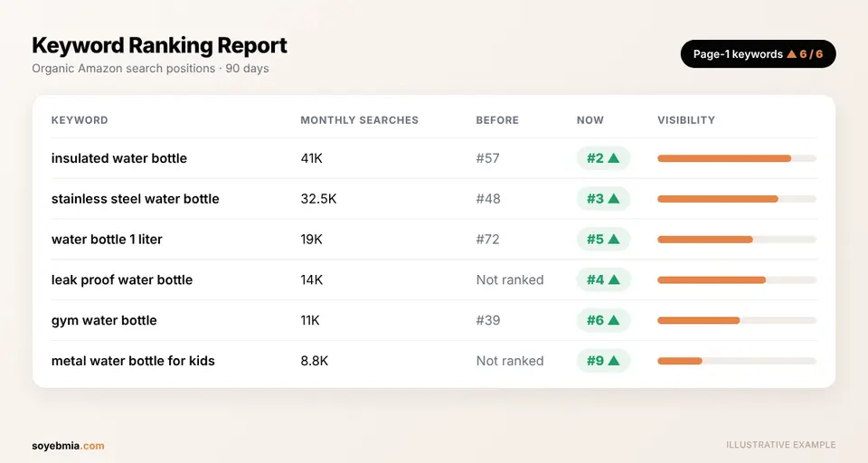Viewport: 868px width, 463px height.
Task: Select the 'insulated water bottle' keyword
Action: [x=119, y=158]
